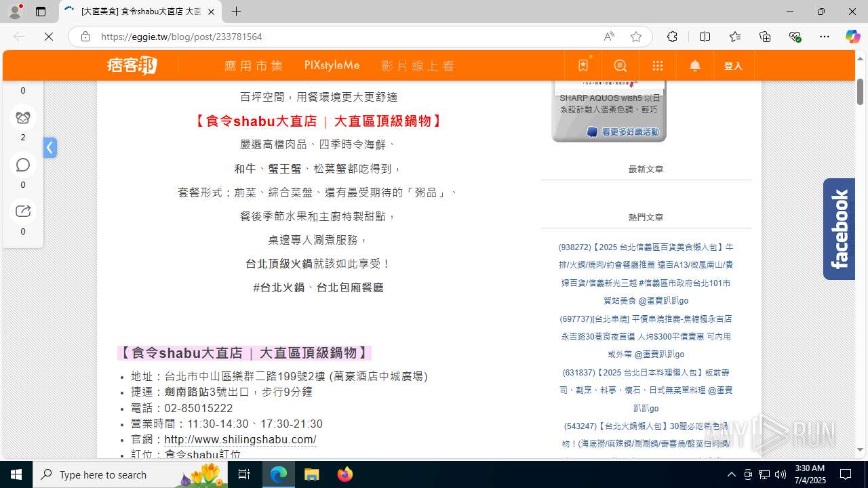The height and width of the screenshot is (488, 868).
Task: Click the taskbar search box
Action: point(130,474)
